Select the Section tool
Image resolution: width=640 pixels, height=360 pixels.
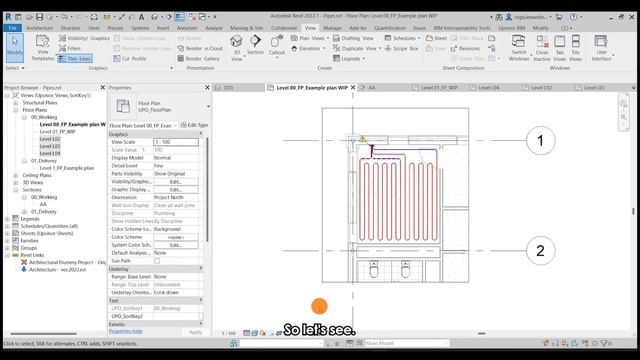[x=255, y=45]
